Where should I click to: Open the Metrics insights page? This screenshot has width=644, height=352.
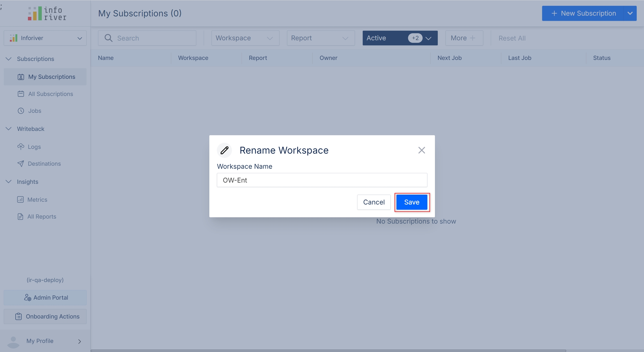point(37,200)
